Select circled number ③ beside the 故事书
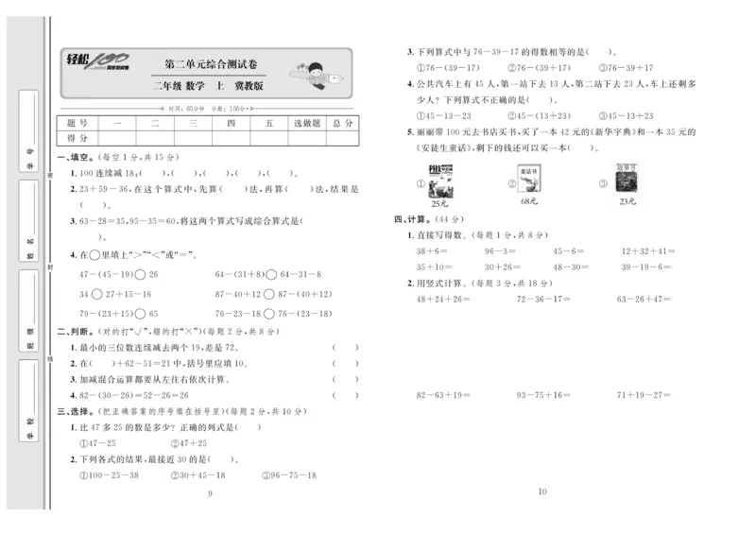 [602, 183]
